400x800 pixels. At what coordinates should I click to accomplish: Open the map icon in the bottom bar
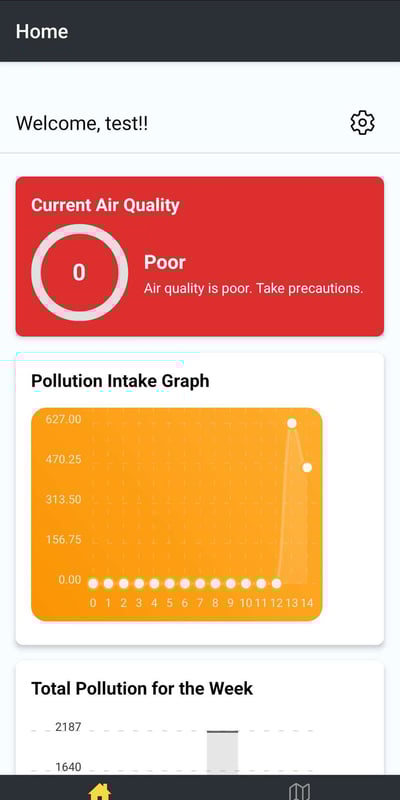(x=299, y=791)
